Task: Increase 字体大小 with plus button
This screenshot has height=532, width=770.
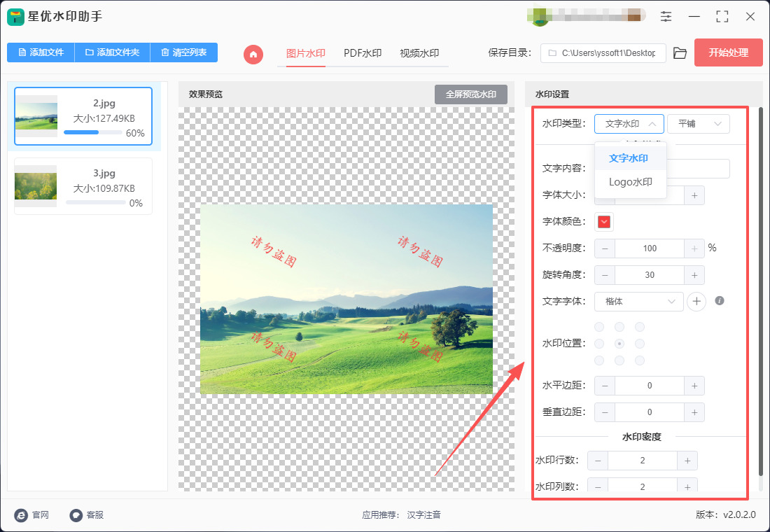Action: [x=694, y=195]
